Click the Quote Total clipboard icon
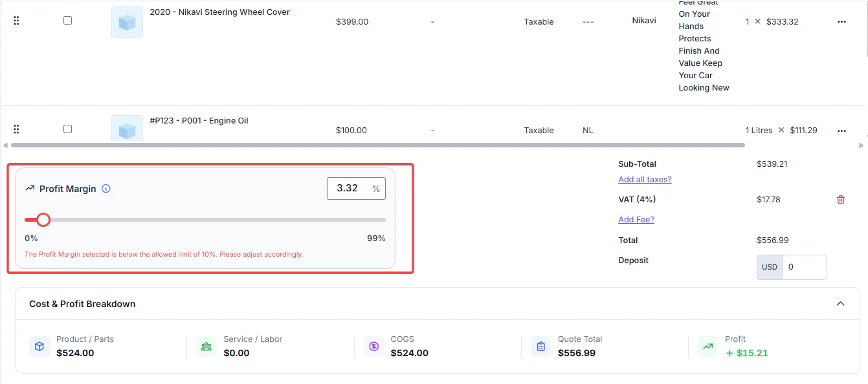The height and width of the screenshot is (384, 868). (541, 347)
